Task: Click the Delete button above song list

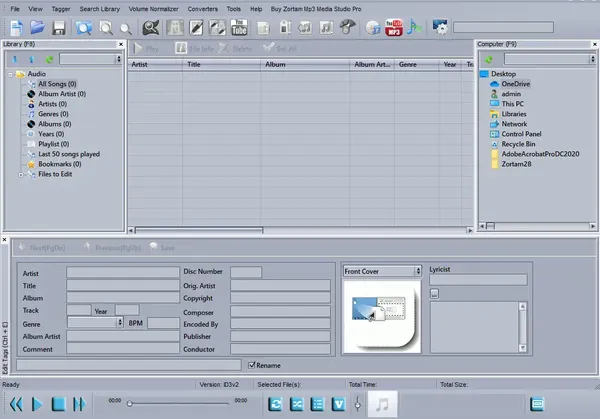Action: coord(236,49)
